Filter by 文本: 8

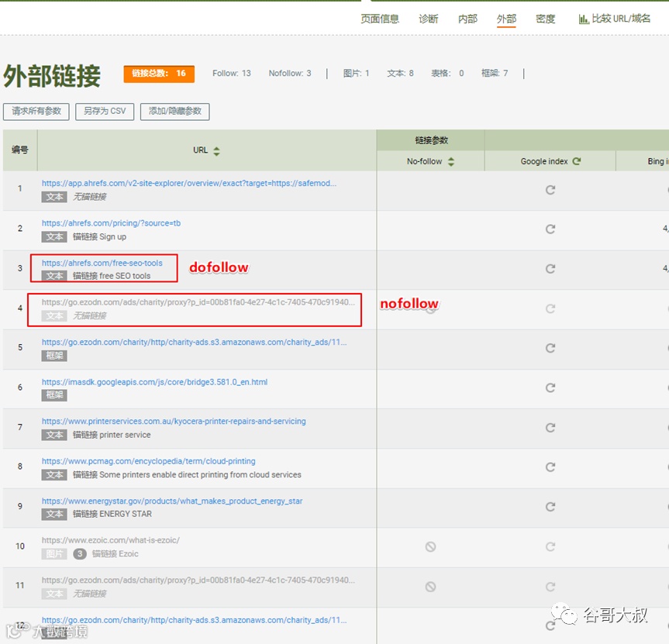point(400,74)
